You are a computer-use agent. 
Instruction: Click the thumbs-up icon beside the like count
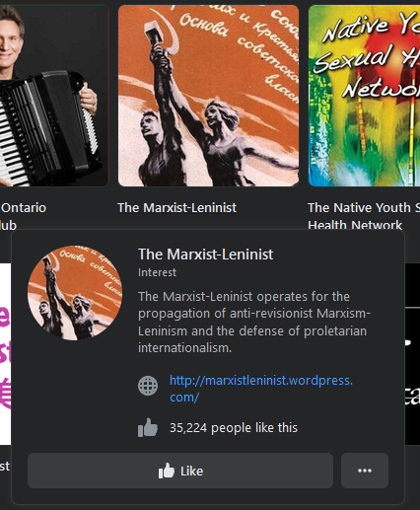tap(148, 427)
